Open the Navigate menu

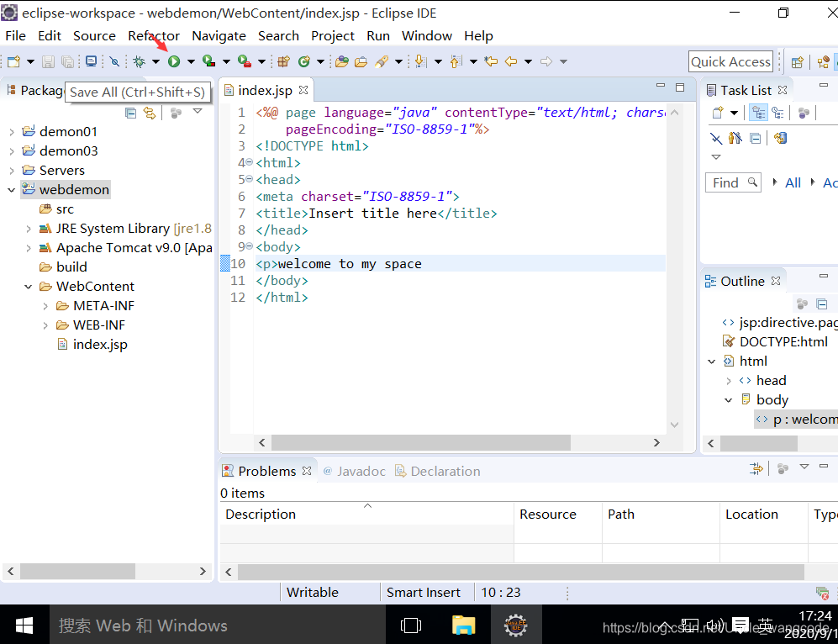pyautogui.click(x=219, y=36)
